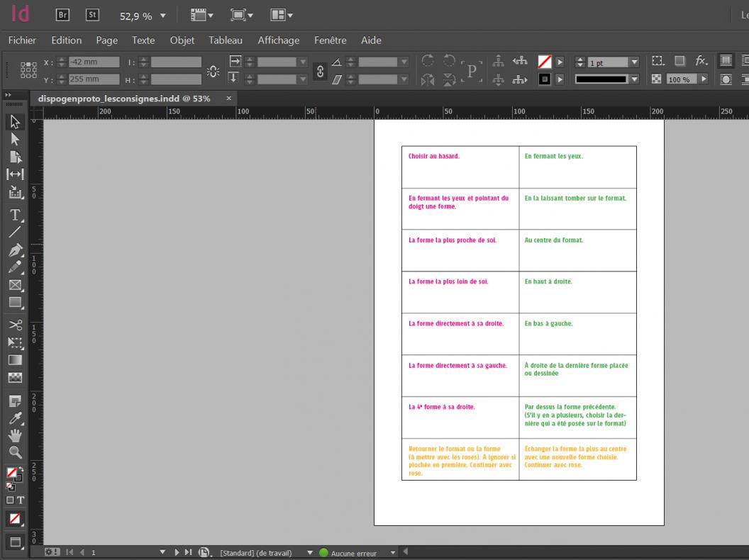Open the page number dropdown in status bar
Image resolution: width=749 pixels, height=560 pixels.
click(x=162, y=552)
